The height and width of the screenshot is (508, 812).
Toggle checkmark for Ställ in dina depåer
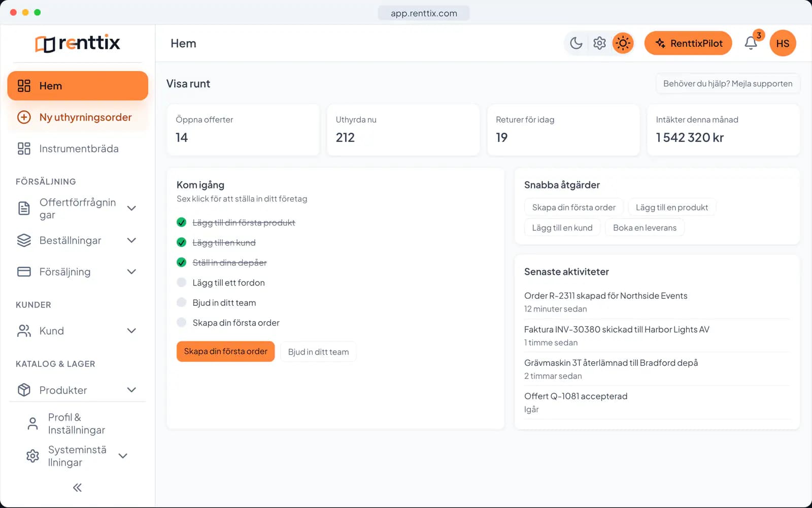click(x=181, y=262)
